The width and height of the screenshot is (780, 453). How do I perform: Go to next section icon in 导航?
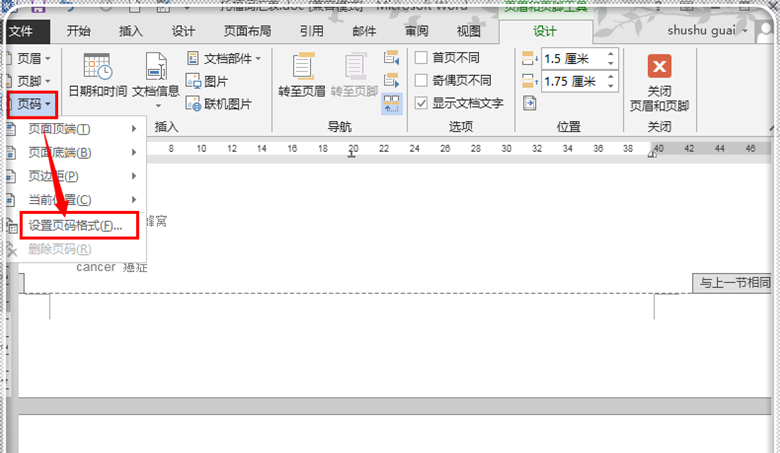click(391, 80)
